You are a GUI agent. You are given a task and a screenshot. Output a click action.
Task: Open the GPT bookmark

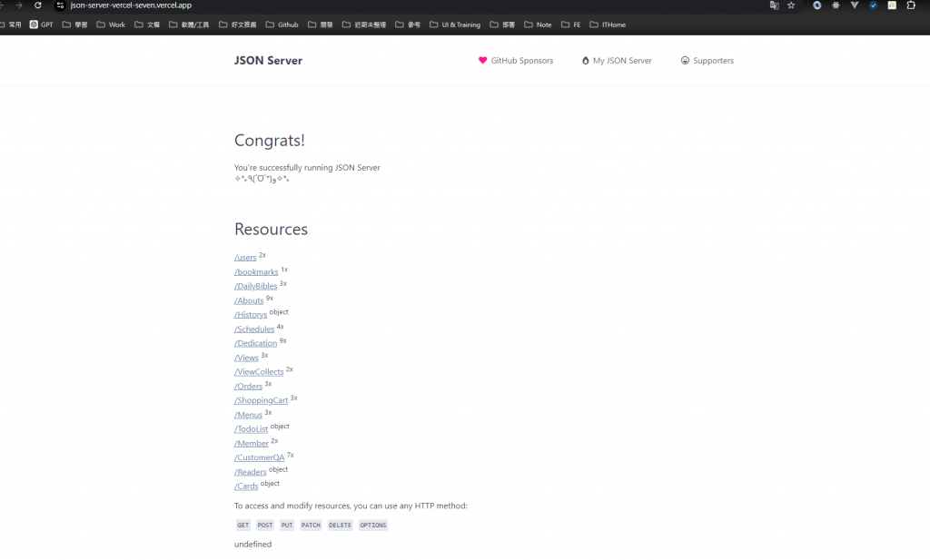42,25
